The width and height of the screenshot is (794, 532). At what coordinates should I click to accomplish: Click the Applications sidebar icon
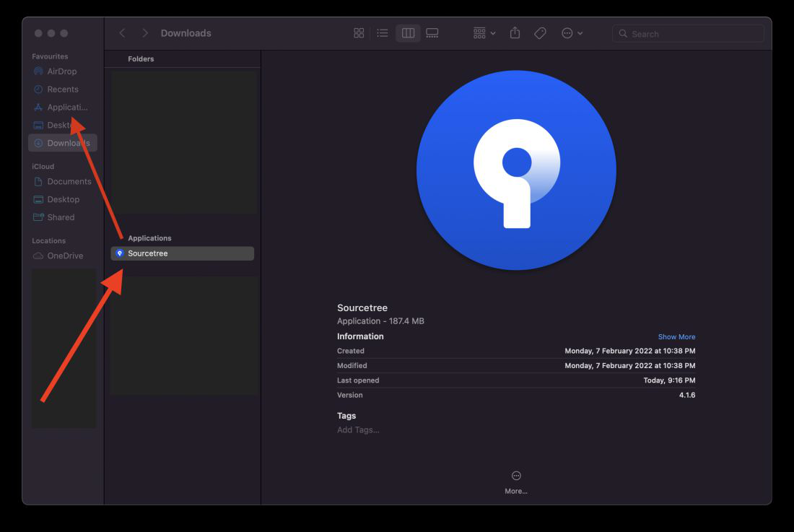tap(38, 108)
